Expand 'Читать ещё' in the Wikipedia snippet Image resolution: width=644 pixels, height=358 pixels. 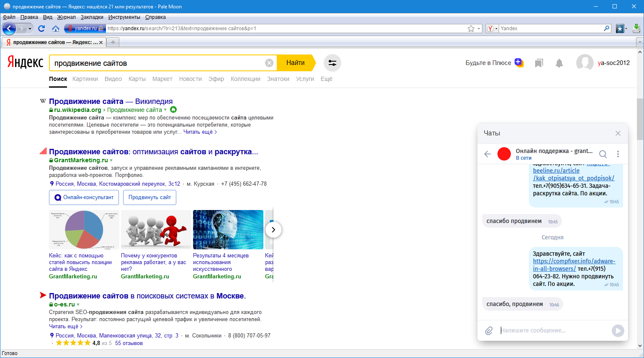tap(200, 132)
